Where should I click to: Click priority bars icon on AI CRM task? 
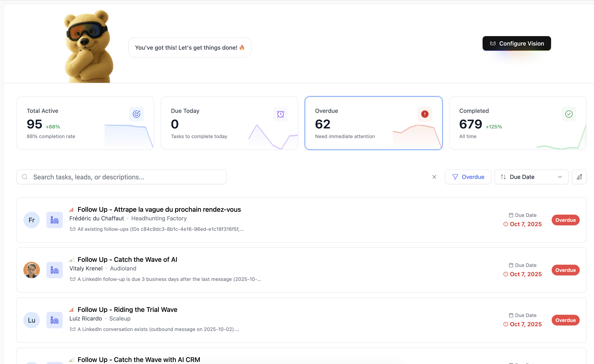click(x=71, y=360)
